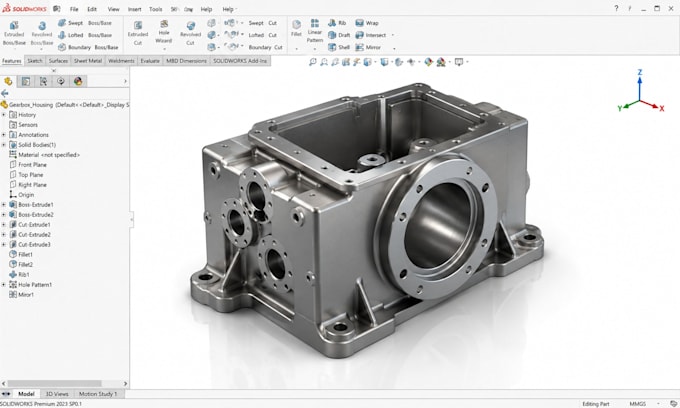Expand the Solid Bodies(1) folder
This screenshot has height=408, width=680.
click(4, 145)
